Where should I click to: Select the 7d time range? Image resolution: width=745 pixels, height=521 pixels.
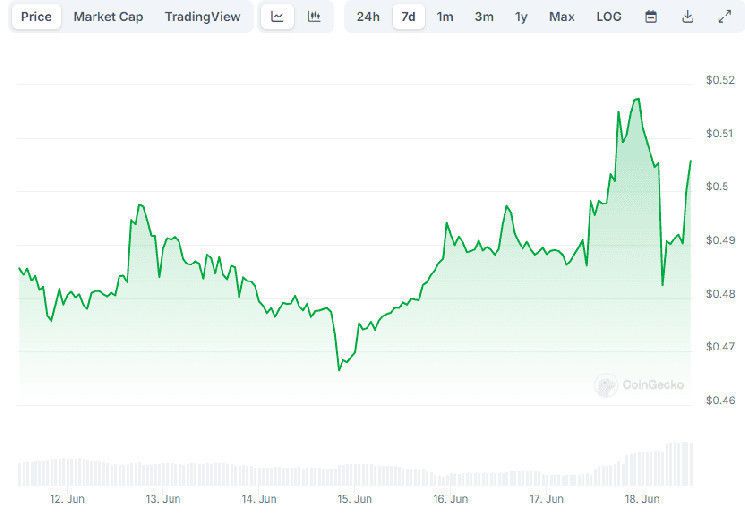click(408, 17)
